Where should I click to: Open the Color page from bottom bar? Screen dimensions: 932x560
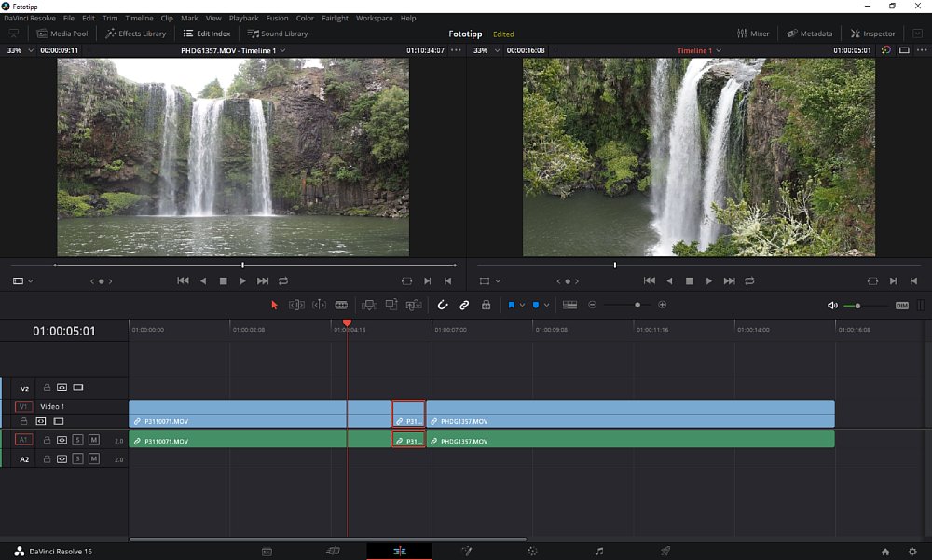[531, 551]
